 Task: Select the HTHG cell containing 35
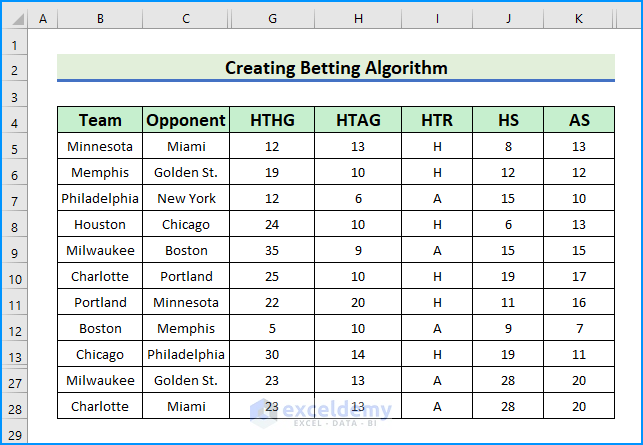(272, 251)
